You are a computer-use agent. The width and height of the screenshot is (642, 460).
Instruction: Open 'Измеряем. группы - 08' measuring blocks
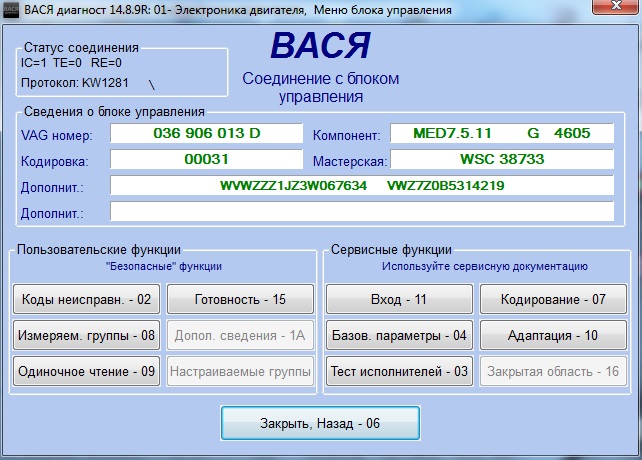click(86, 335)
